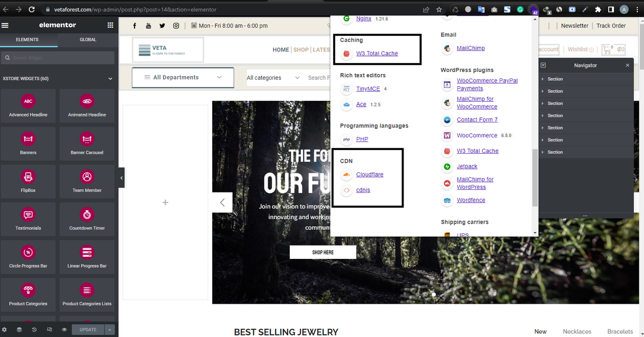The height and width of the screenshot is (337, 644).
Task: Click the Instagram icon in site header
Action: click(176, 26)
